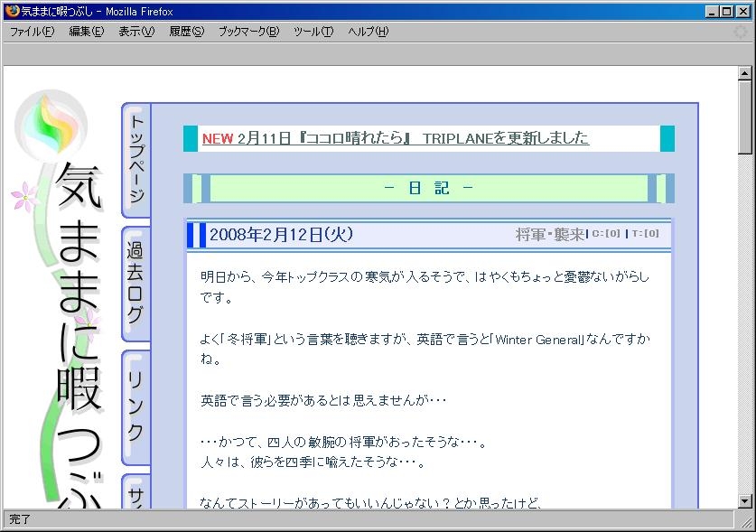Open the C:[0] comments link

tap(606, 234)
